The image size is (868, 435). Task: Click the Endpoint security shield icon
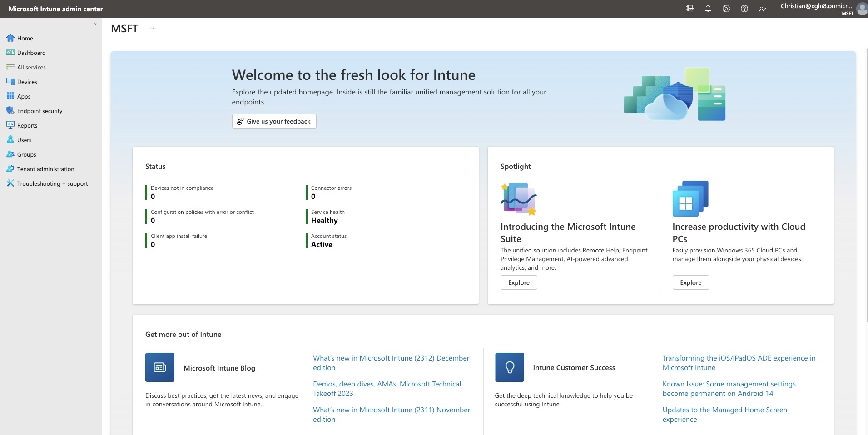[x=10, y=111]
